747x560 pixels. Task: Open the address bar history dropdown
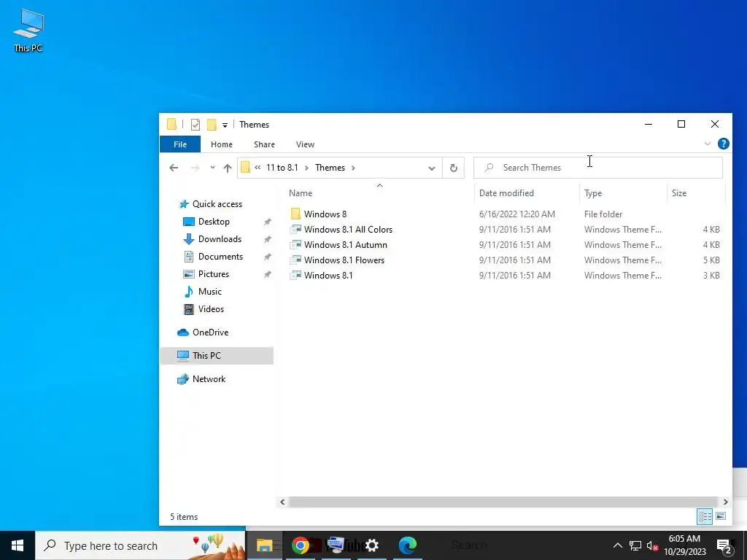pyautogui.click(x=432, y=168)
